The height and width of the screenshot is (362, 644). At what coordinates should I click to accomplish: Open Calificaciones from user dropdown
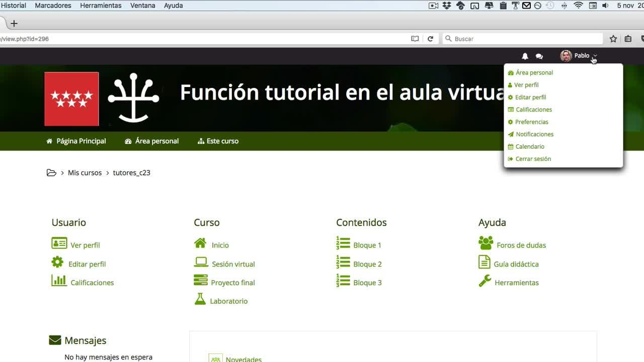(534, 110)
